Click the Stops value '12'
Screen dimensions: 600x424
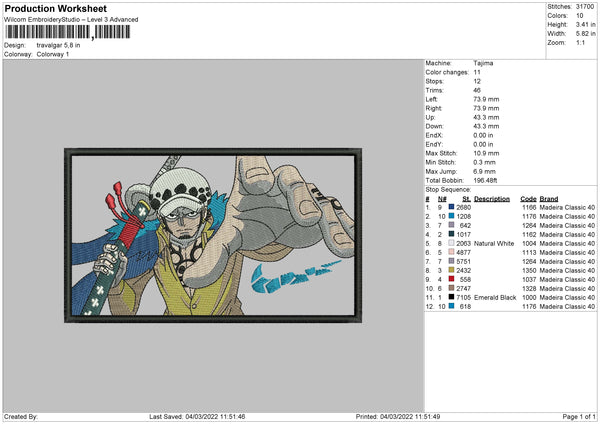click(477, 81)
